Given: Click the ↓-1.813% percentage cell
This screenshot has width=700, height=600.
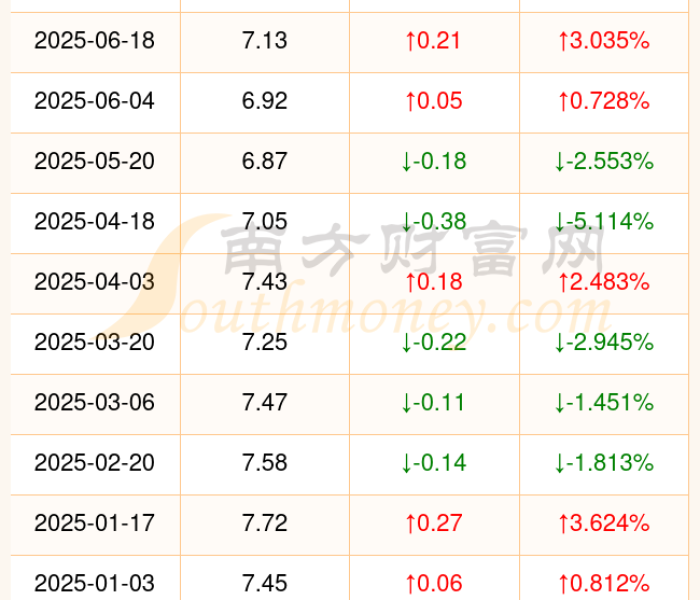Looking at the screenshot, I should pos(604,462).
